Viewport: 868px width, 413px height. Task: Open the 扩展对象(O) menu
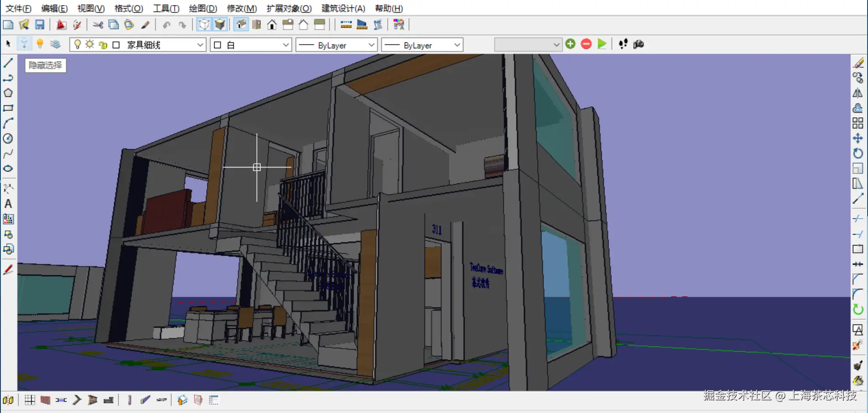(289, 8)
